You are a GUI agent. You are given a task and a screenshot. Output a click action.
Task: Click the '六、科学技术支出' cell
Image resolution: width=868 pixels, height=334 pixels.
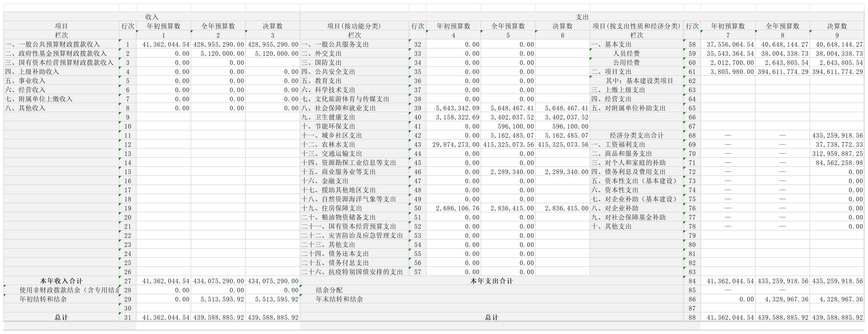[x=354, y=90]
